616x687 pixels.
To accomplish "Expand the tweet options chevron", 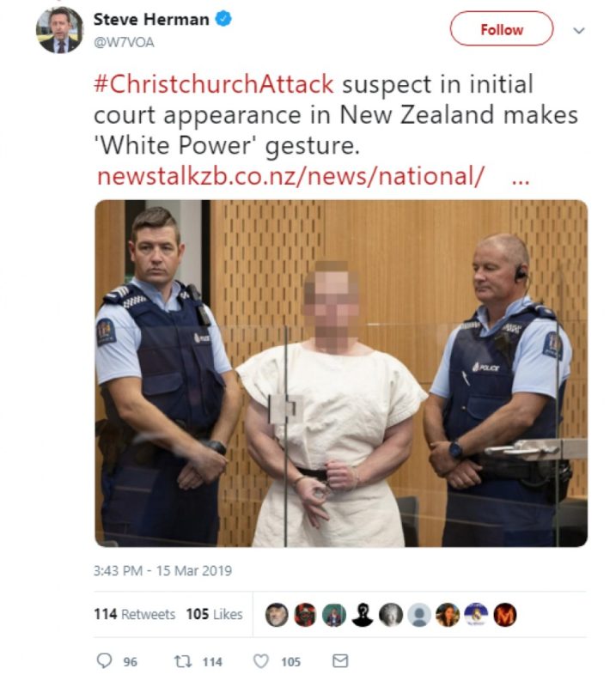I will [x=579, y=31].
